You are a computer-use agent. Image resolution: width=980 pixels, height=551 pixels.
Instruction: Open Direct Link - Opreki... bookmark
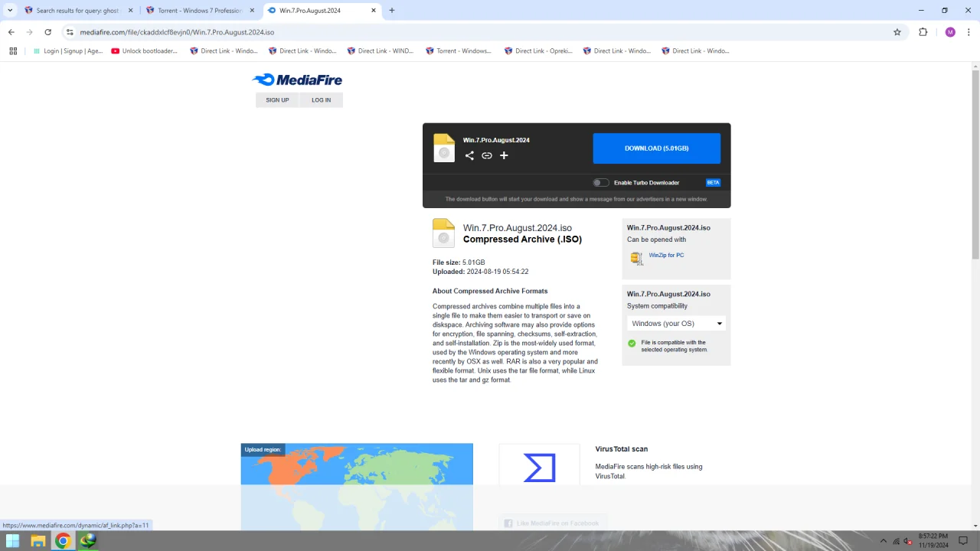tap(537, 51)
